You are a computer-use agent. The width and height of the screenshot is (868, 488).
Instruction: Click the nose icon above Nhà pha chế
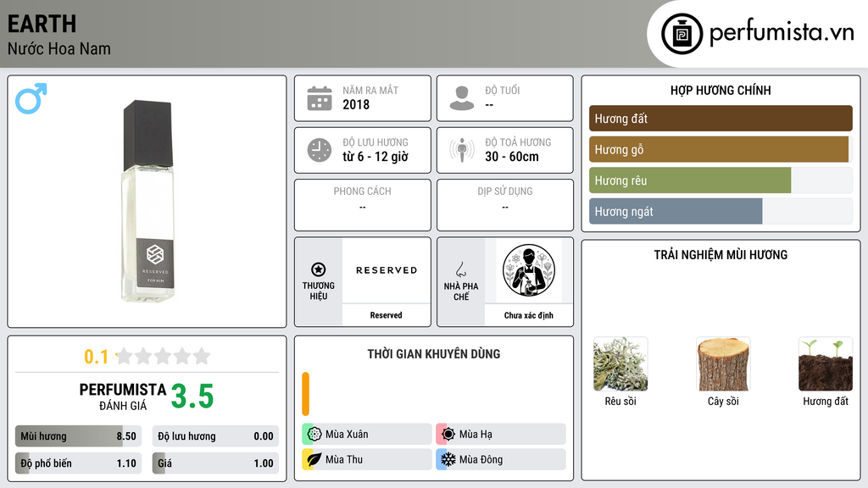(x=460, y=269)
